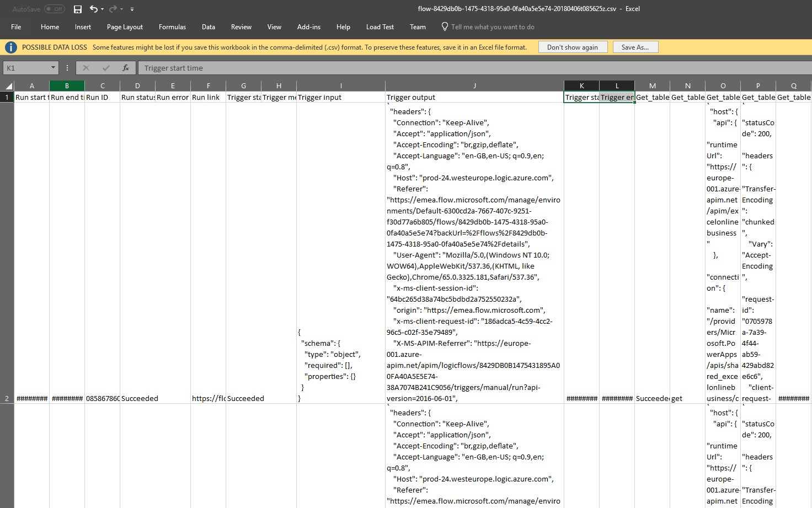
Task: Click the Redo arrow icon
Action: [x=113, y=9]
